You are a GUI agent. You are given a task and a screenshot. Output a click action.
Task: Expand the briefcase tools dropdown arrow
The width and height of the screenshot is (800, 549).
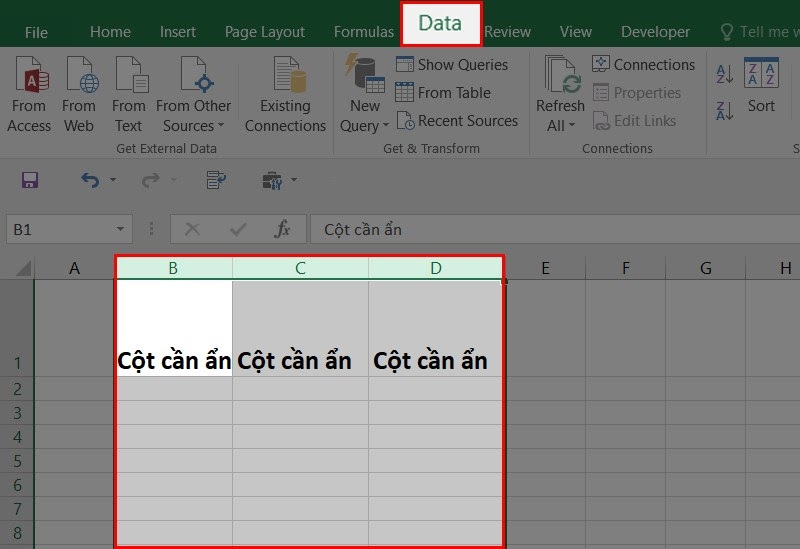(294, 180)
